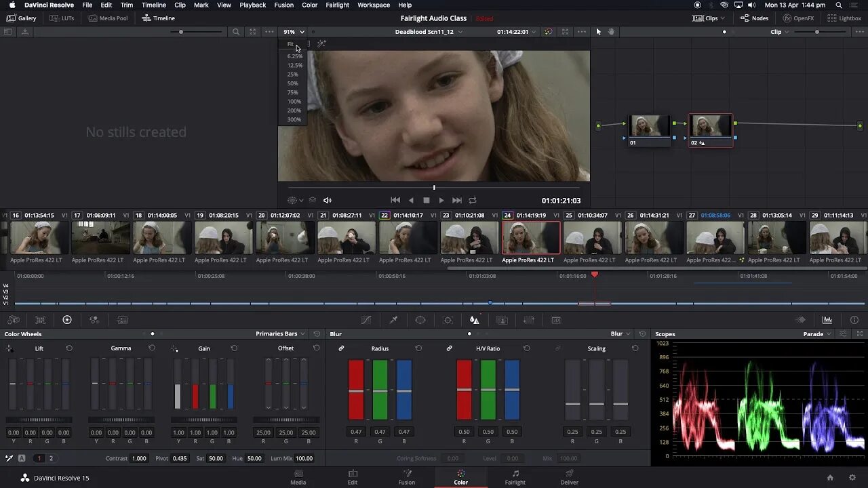Open the Power Window palette
This screenshot has height=488, width=868.
click(420, 320)
